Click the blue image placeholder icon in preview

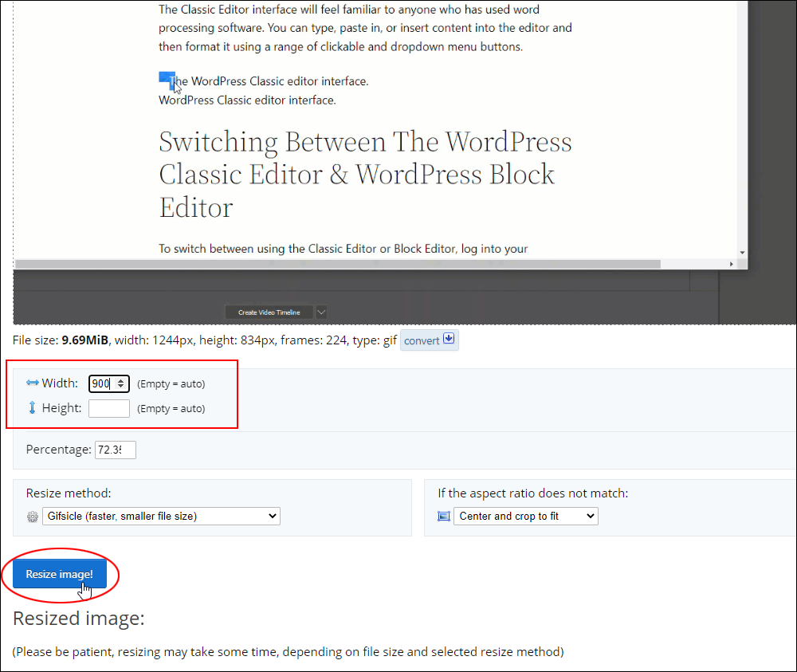point(167,80)
